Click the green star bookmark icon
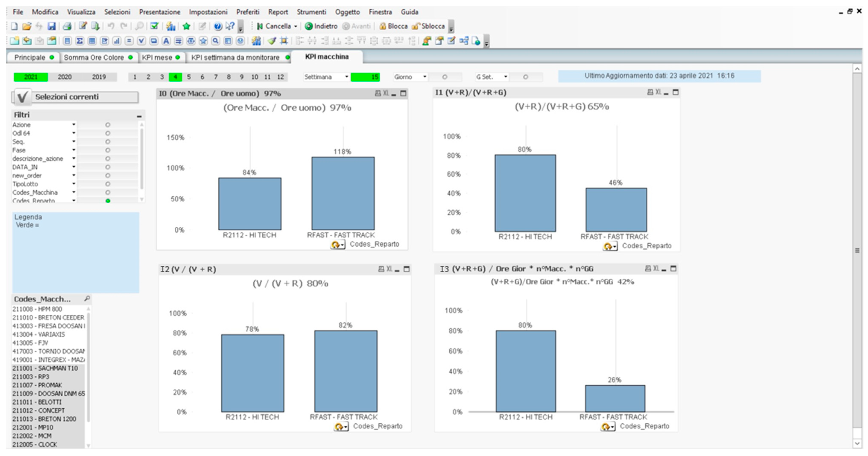Screen dimensions: 868x456 tap(186, 26)
